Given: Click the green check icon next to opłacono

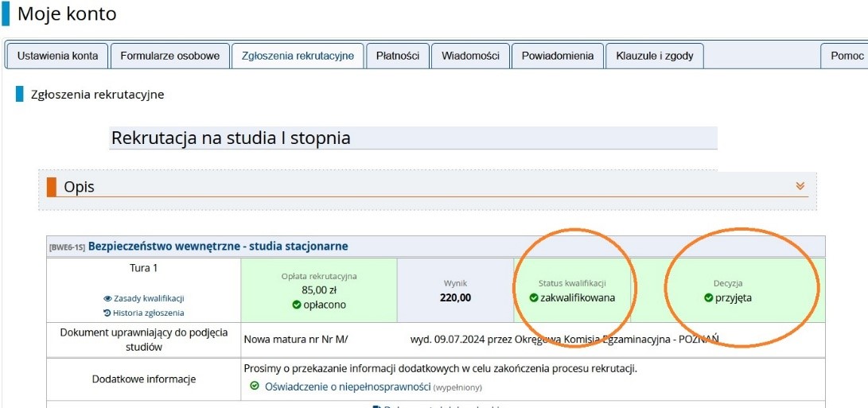Looking at the screenshot, I should (296, 305).
